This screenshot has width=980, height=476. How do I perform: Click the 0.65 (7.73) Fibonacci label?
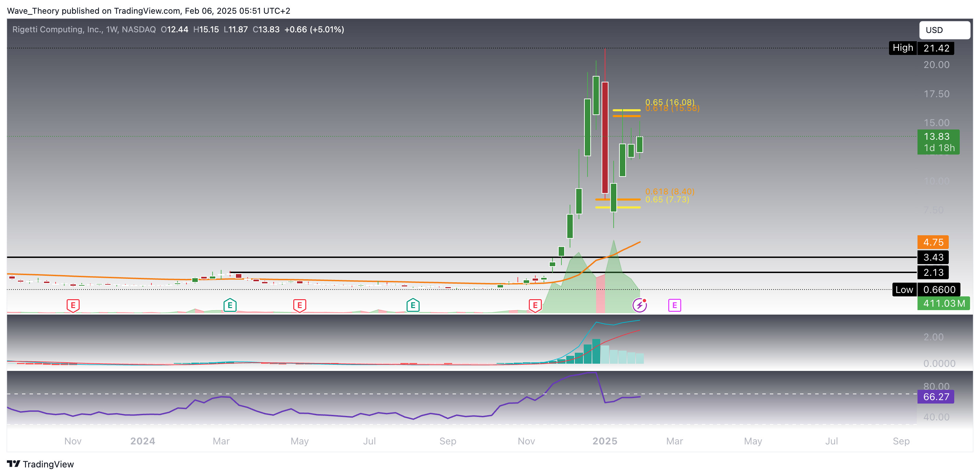[667, 200]
